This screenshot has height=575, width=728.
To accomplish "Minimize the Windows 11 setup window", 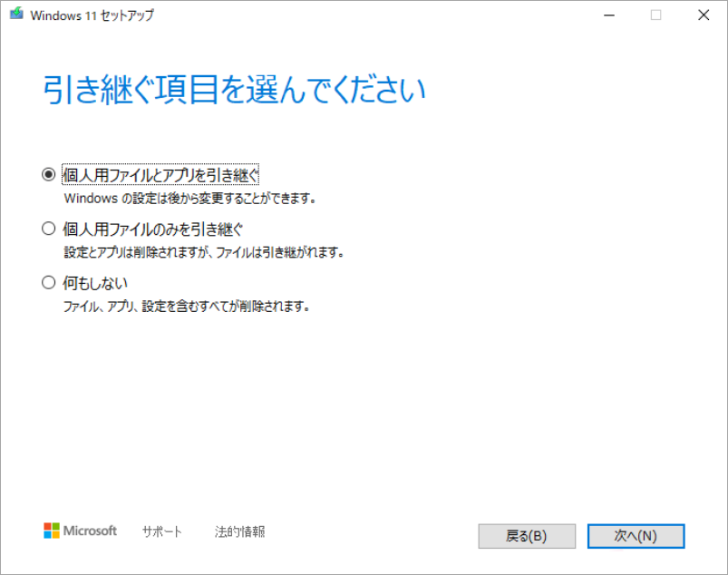I will tap(607, 15).
